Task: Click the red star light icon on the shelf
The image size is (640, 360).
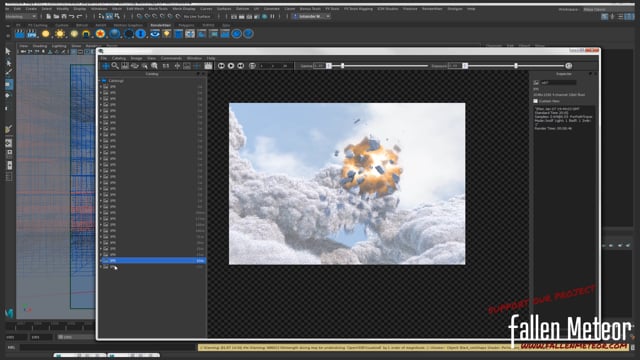Action: 100,34
